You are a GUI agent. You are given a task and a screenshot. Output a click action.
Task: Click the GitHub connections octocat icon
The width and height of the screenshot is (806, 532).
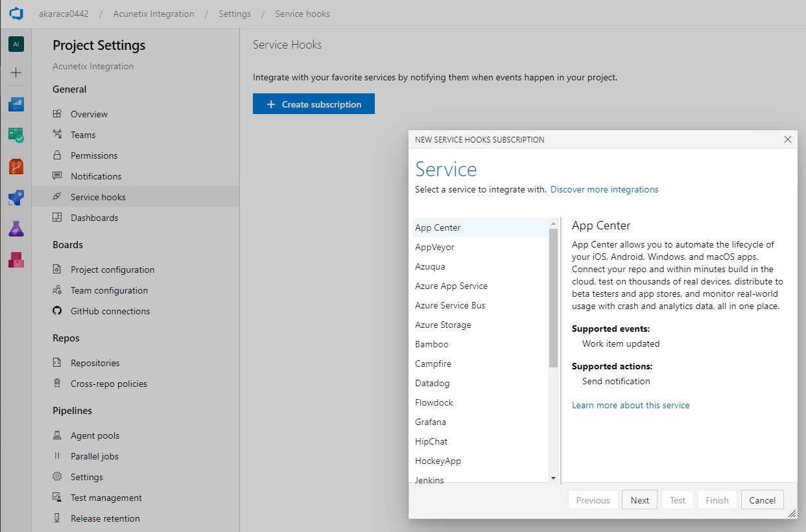click(x=58, y=311)
